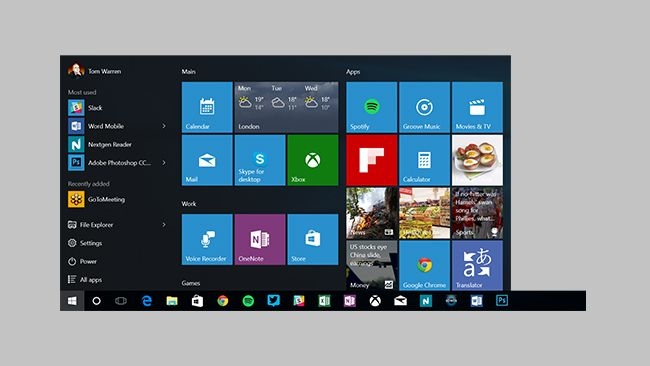Expand Adobe Photoshop CC jump list arrow
The image size is (650, 366).
[x=164, y=162]
